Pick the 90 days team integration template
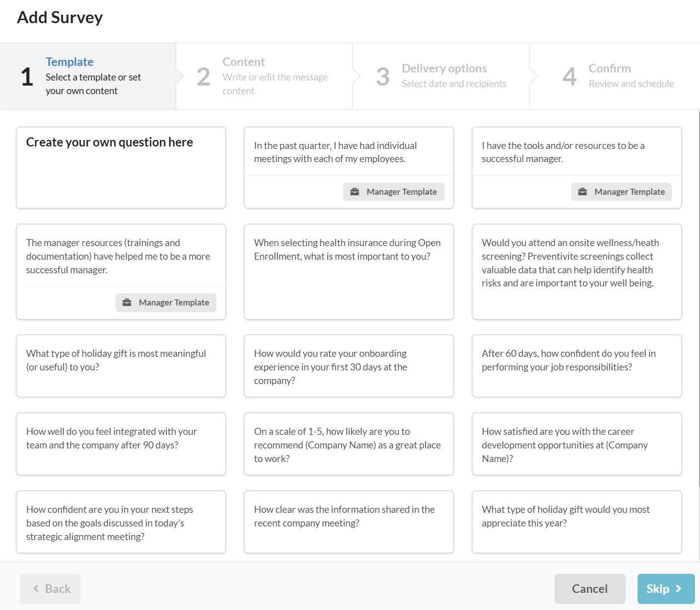The width and height of the screenshot is (700, 610). click(x=121, y=444)
